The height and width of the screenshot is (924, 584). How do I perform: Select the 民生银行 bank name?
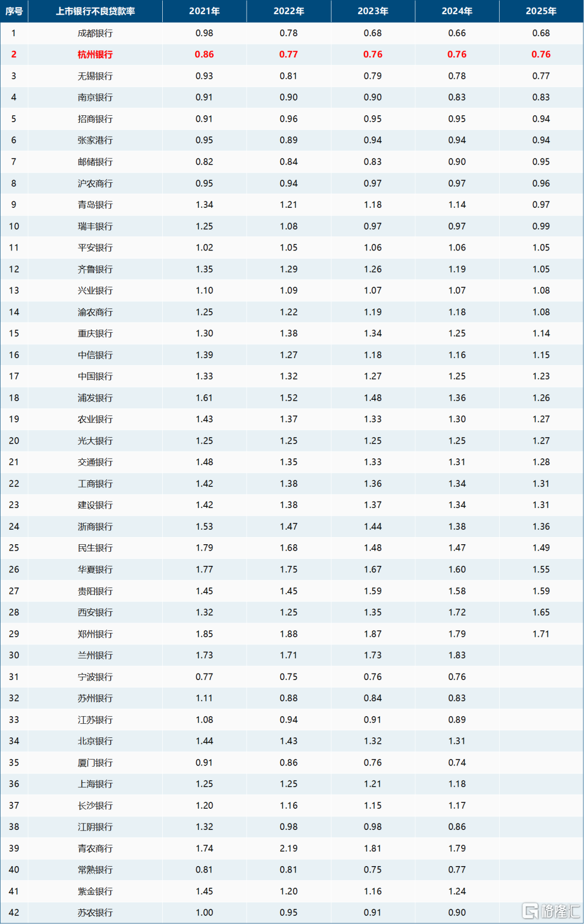click(x=95, y=548)
